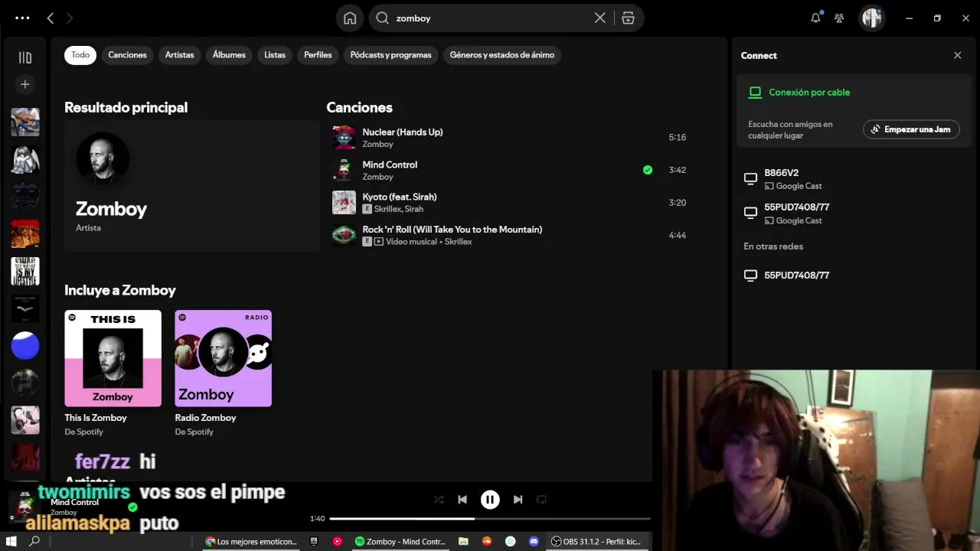This screenshot has width=980, height=551.
Task: Click the Mind Control now-playing title
Action: pyautogui.click(x=75, y=502)
